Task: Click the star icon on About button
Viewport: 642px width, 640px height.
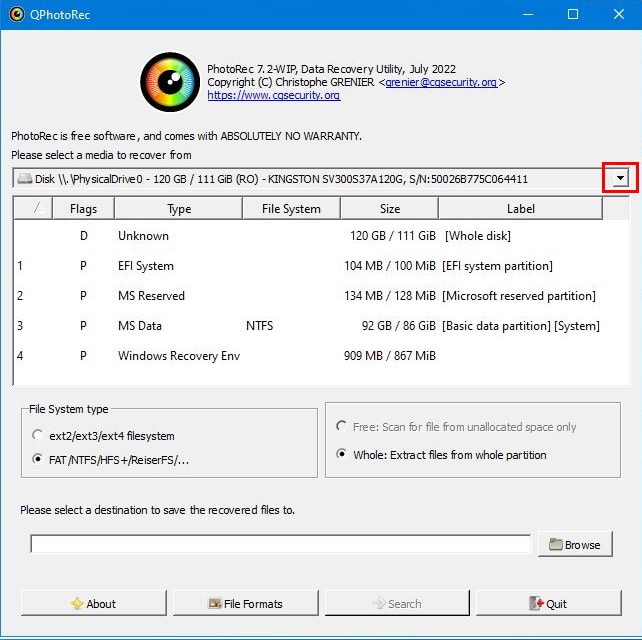Action: coord(77,603)
